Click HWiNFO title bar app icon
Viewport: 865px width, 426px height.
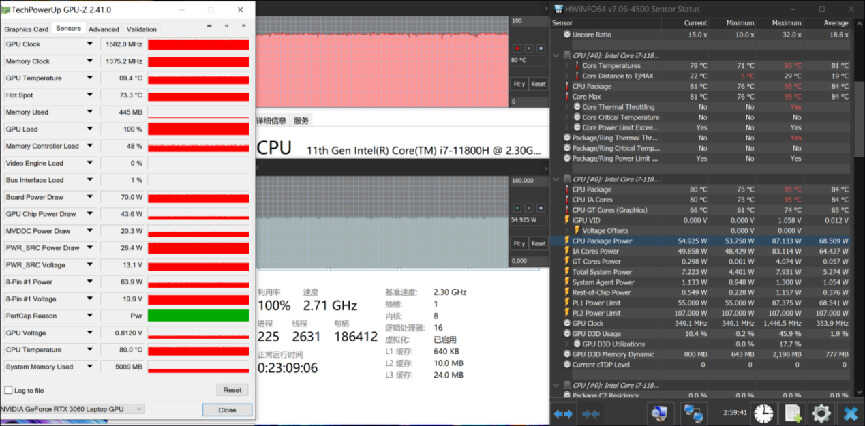(x=559, y=9)
